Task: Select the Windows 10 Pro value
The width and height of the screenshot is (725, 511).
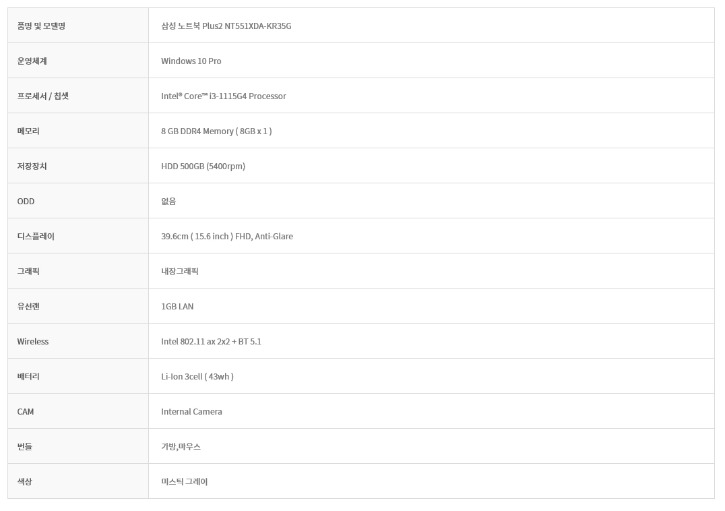Action: coord(191,61)
